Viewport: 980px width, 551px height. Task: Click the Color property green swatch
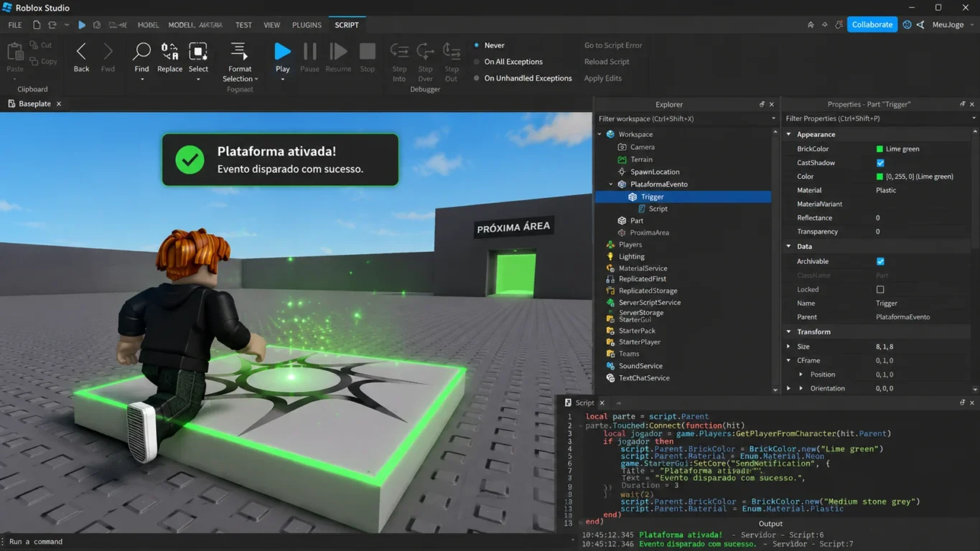tap(879, 176)
